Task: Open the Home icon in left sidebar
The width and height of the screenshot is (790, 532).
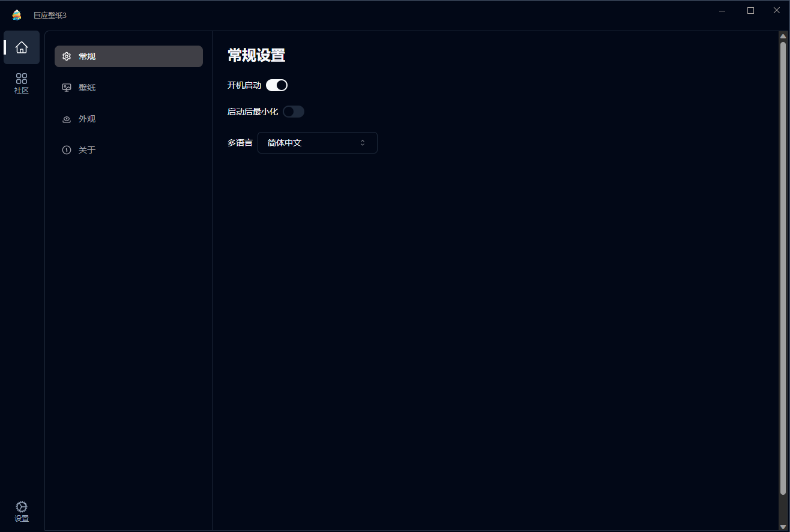Action: tap(22, 47)
